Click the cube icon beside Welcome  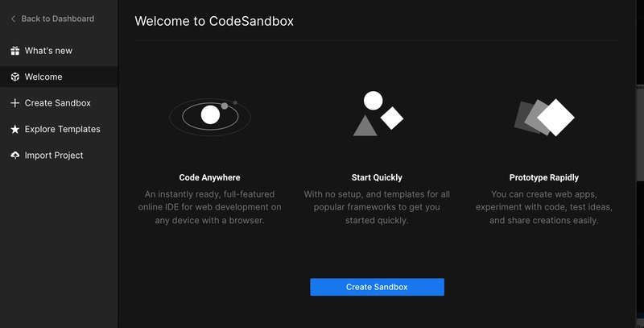point(15,77)
